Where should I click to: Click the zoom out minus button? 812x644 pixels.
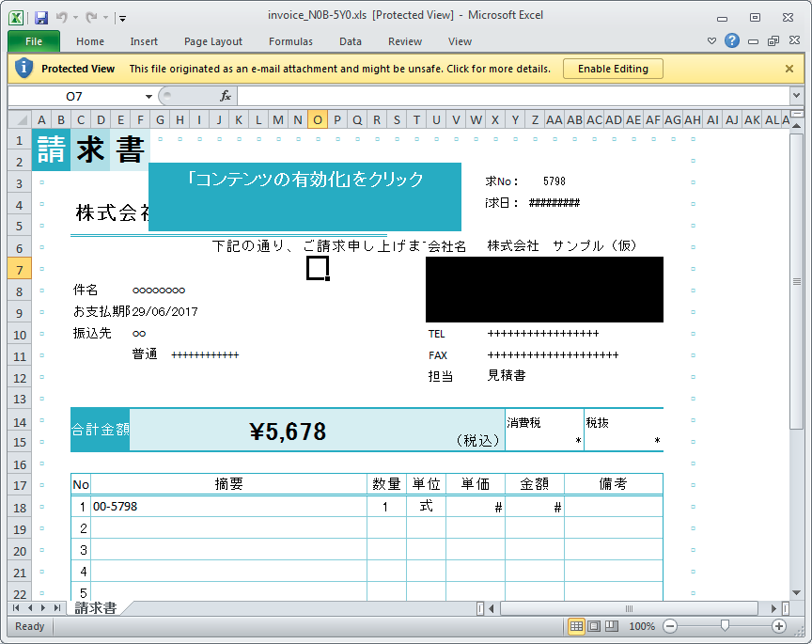(x=670, y=626)
